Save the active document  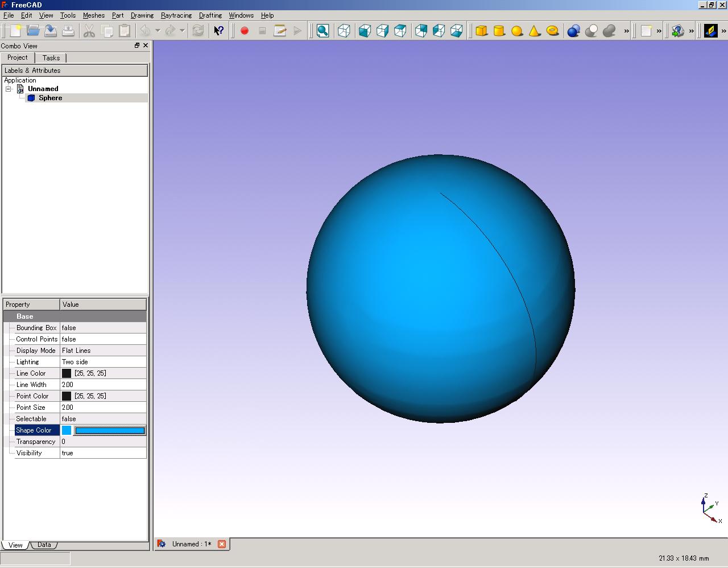point(51,31)
